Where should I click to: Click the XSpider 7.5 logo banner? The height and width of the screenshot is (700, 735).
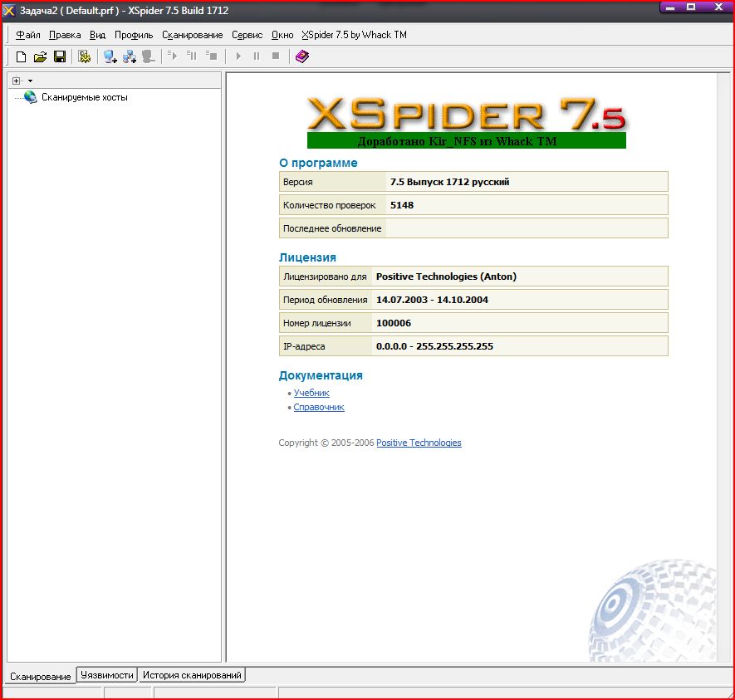(x=467, y=114)
